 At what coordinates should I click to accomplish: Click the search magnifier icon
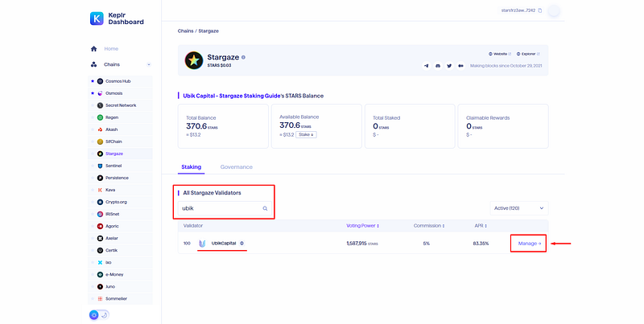click(x=266, y=208)
